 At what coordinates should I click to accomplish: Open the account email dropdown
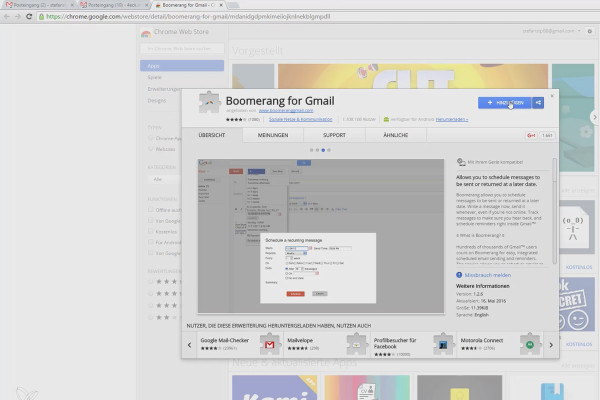click(x=551, y=31)
